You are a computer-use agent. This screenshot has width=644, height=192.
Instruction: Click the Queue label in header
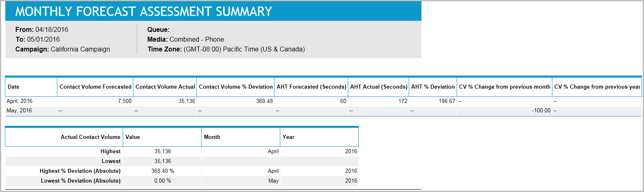coord(158,29)
